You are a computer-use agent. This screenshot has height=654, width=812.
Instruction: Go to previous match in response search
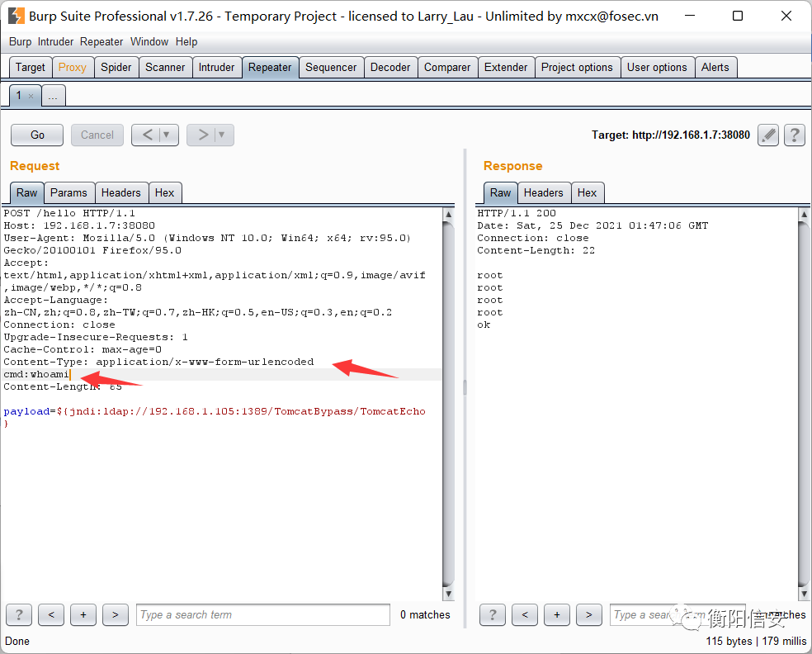click(x=525, y=615)
